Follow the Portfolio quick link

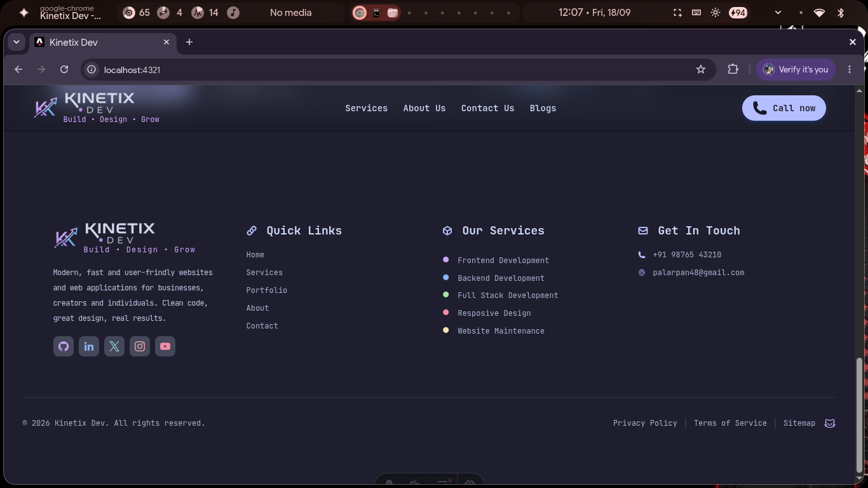click(267, 290)
